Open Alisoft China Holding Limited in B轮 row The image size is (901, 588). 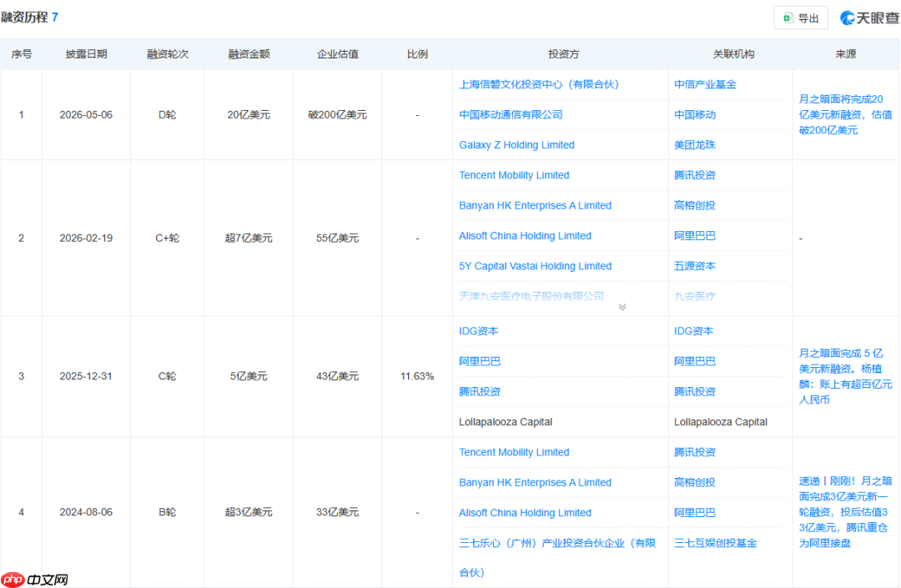(x=525, y=513)
